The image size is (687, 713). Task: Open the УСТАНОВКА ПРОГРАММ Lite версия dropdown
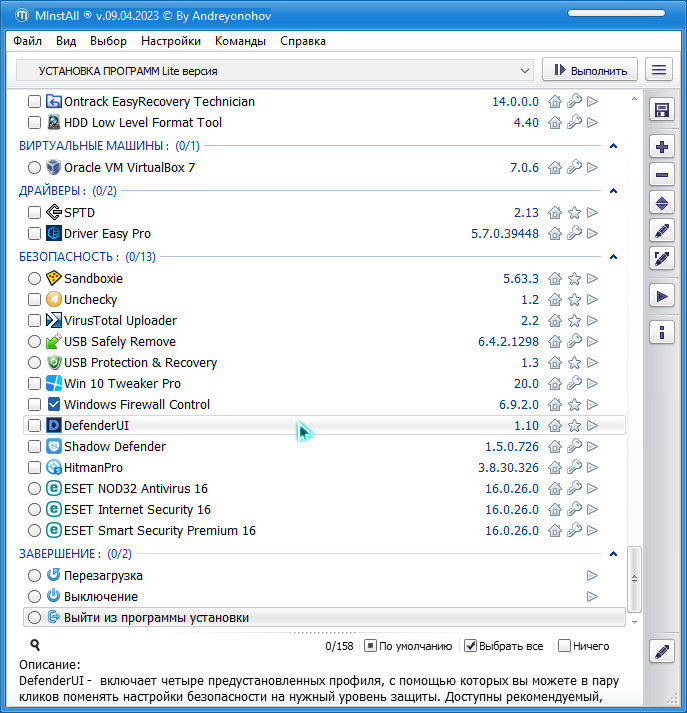point(275,71)
